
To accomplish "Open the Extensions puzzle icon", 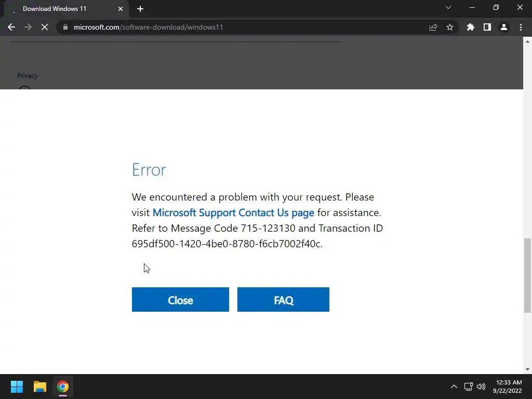I will click(471, 27).
